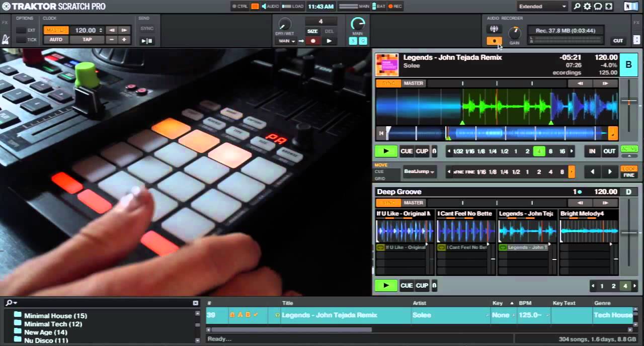The image size is (644, 346).
Task: Open preferences gear icon
Action: 588,7
